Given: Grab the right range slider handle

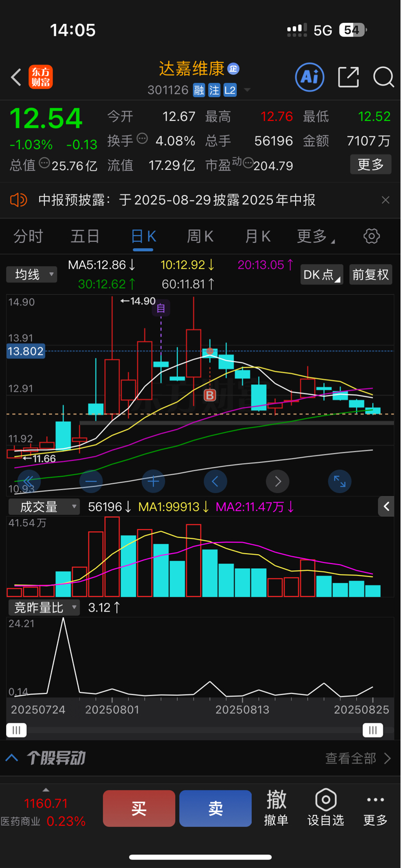Looking at the screenshot, I should [373, 730].
